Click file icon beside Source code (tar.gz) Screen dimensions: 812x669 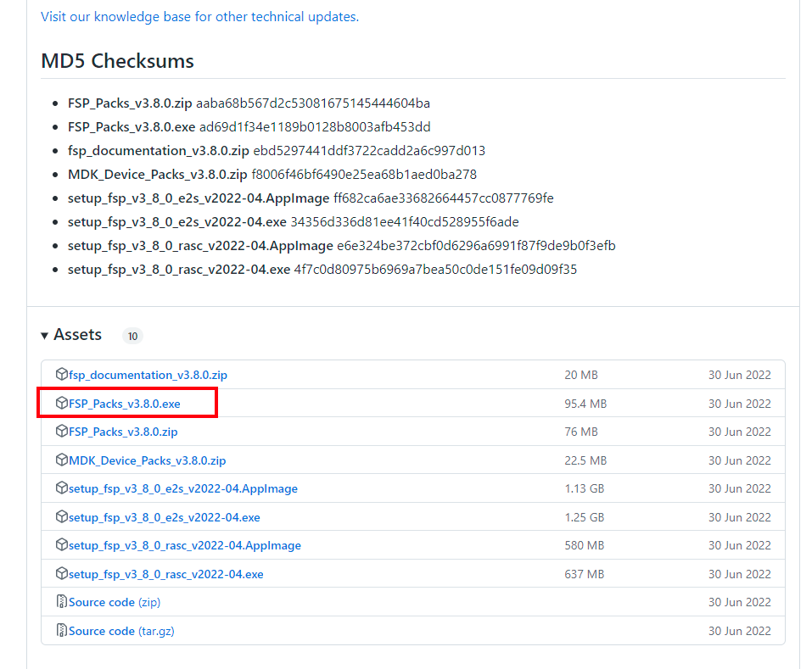(61, 631)
